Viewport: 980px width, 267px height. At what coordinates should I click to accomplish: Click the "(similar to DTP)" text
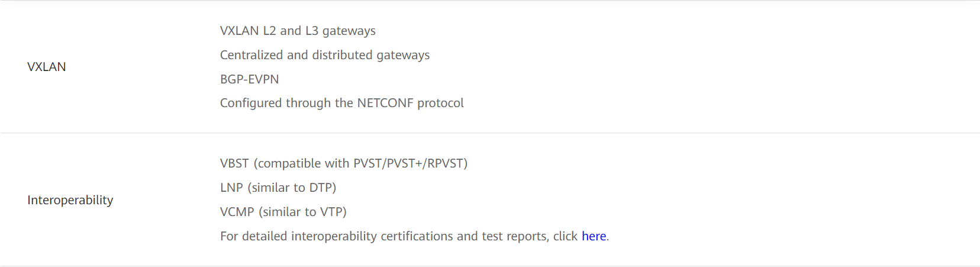(292, 188)
